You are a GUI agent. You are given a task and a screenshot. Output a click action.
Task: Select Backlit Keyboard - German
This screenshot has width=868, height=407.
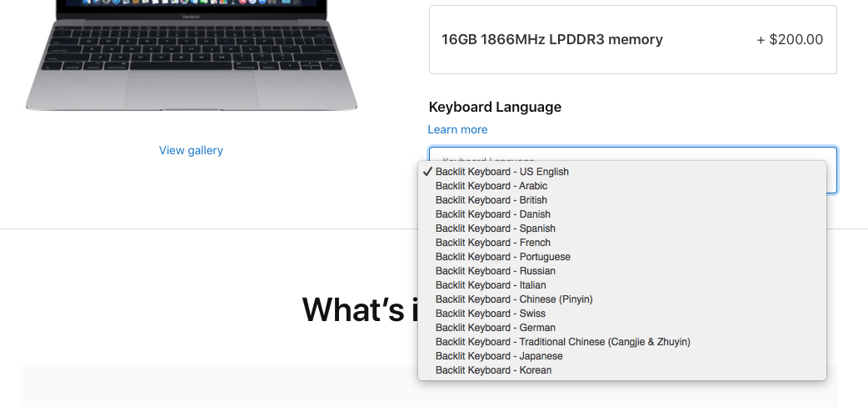[x=622, y=328]
